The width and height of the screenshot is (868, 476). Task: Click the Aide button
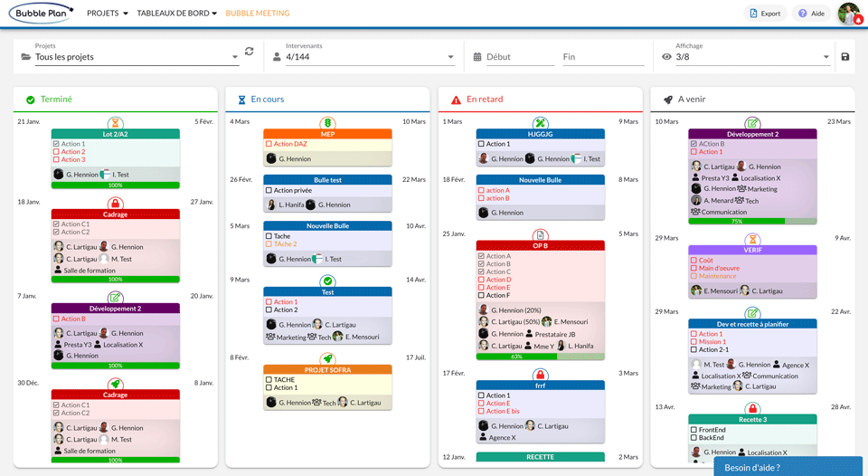[x=811, y=14]
